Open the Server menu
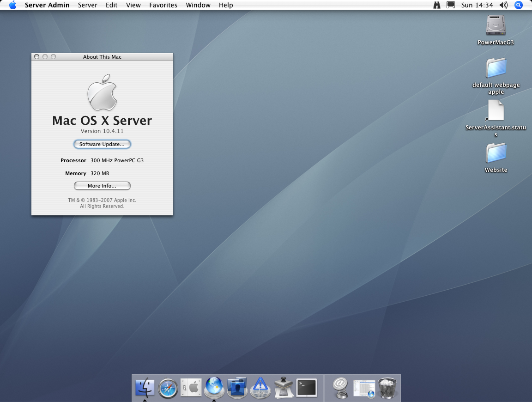This screenshot has width=532, height=402. [x=88, y=5]
